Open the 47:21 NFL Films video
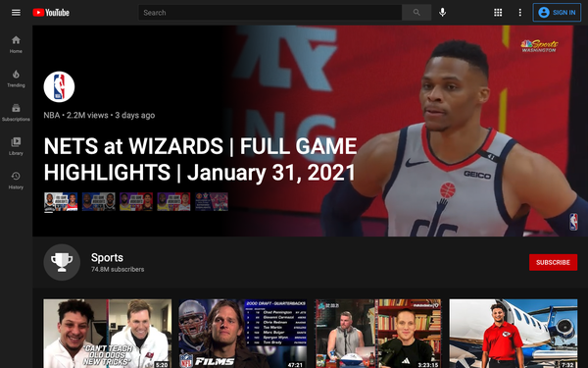Screen dimensions: 588x368 tap(243, 334)
